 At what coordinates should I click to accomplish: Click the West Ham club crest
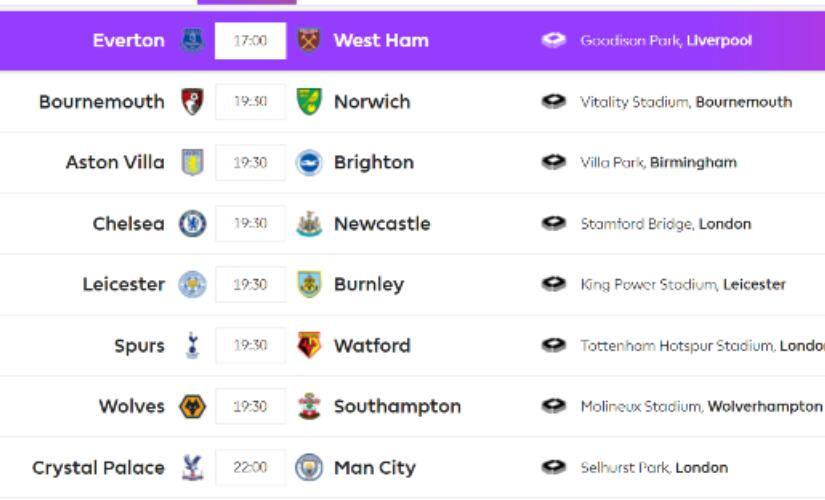point(307,41)
